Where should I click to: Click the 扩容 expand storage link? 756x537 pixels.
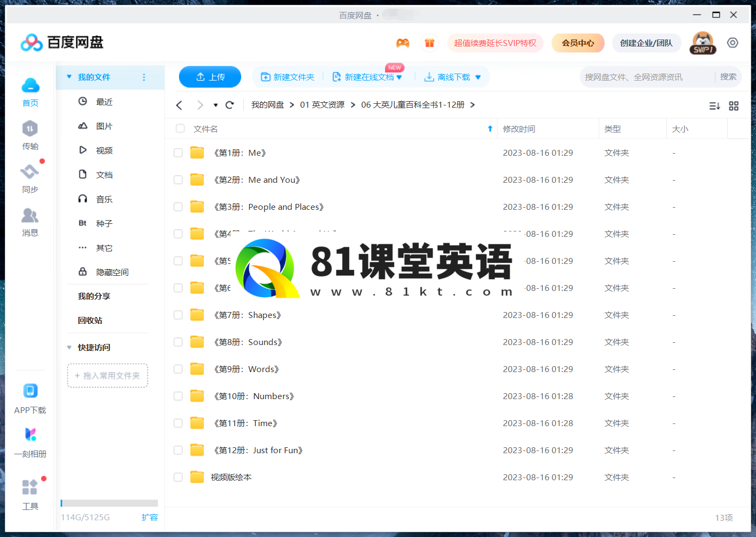pyautogui.click(x=150, y=517)
